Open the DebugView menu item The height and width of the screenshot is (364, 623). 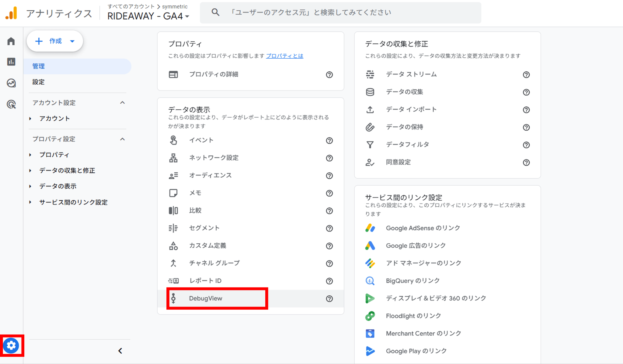coord(251,298)
